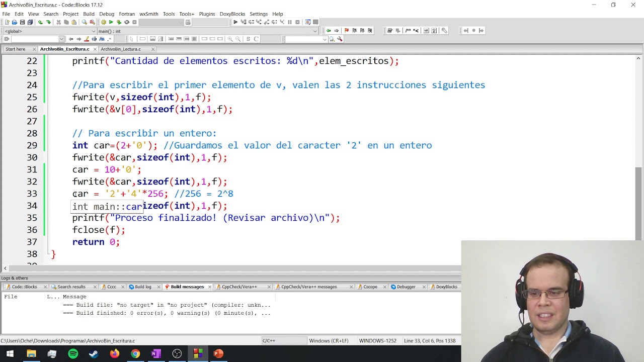Click the left arrow of horizontal scrollbar
Image resolution: width=644 pixels, height=362 pixels.
5,268
